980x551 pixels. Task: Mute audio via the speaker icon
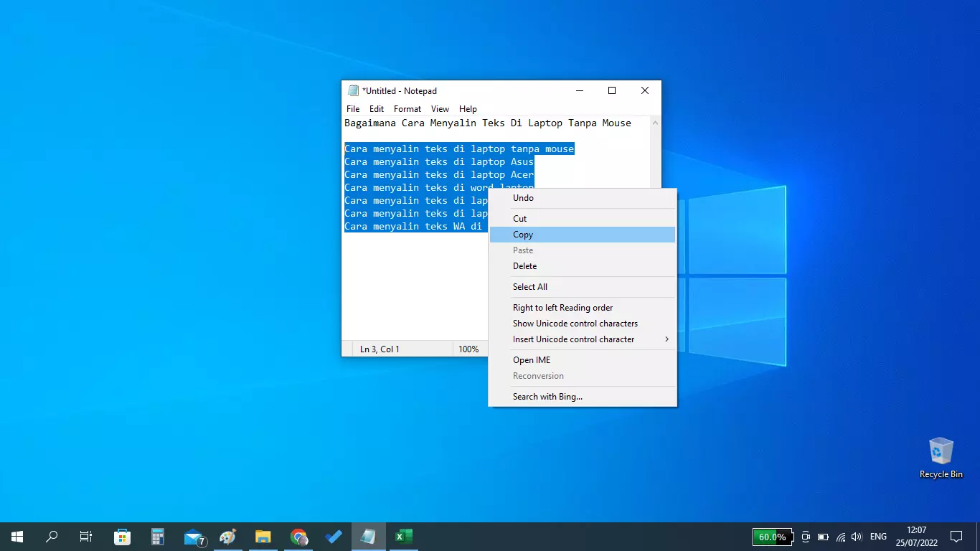pyautogui.click(x=857, y=536)
